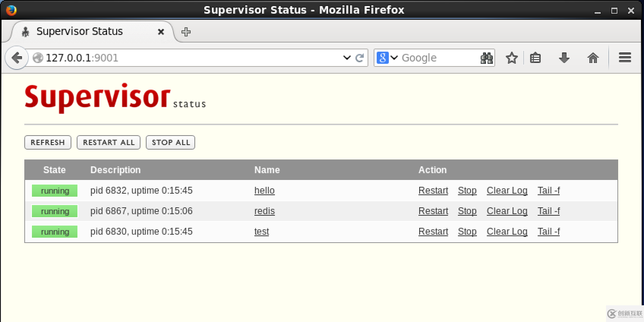Select the Supervisor Status tab
The height and width of the screenshot is (322, 644).
coord(80,32)
